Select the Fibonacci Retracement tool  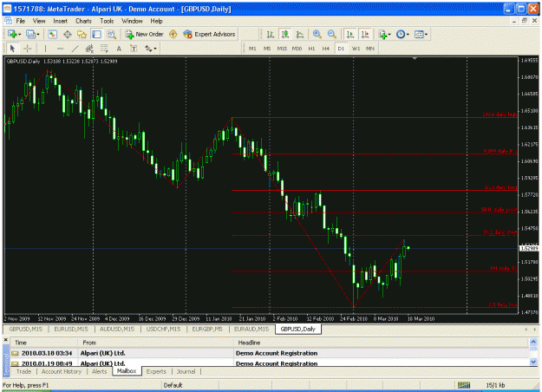pyautogui.click(x=104, y=49)
